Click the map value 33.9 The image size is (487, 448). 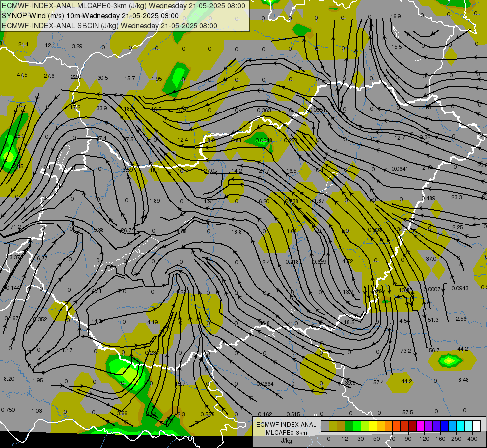tap(102, 108)
